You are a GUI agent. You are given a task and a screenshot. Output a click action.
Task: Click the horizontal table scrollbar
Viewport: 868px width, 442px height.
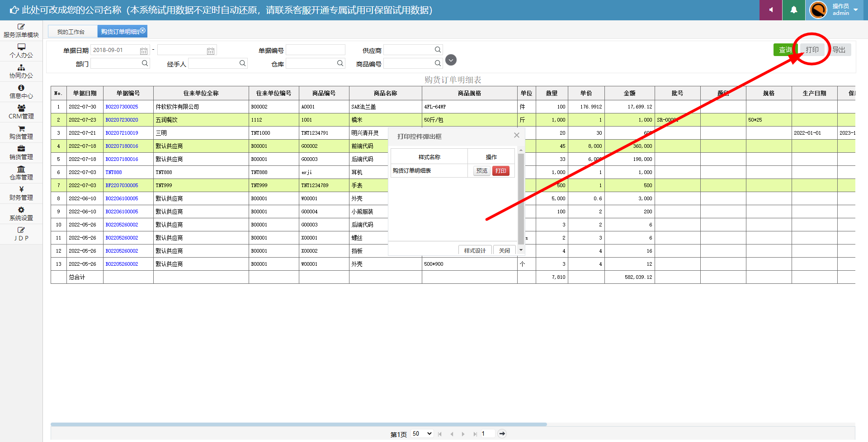(298, 424)
